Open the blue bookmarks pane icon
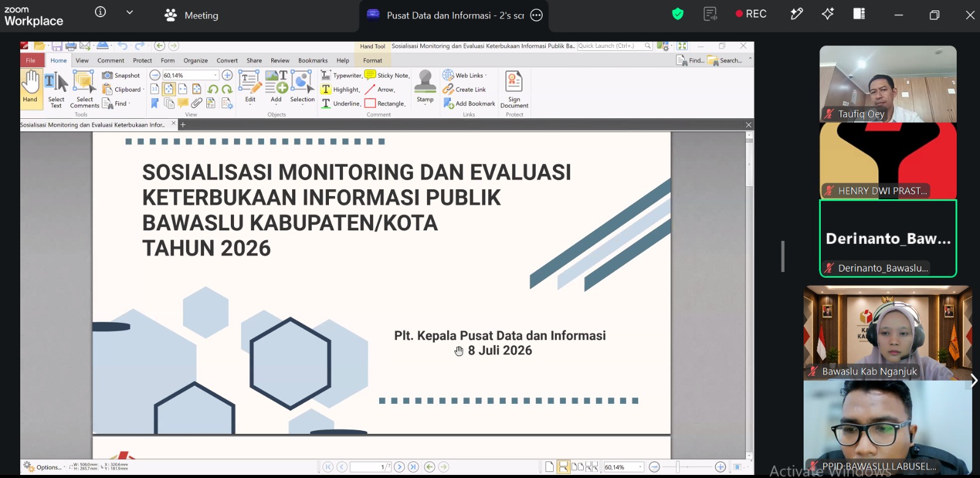 point(155,104)
